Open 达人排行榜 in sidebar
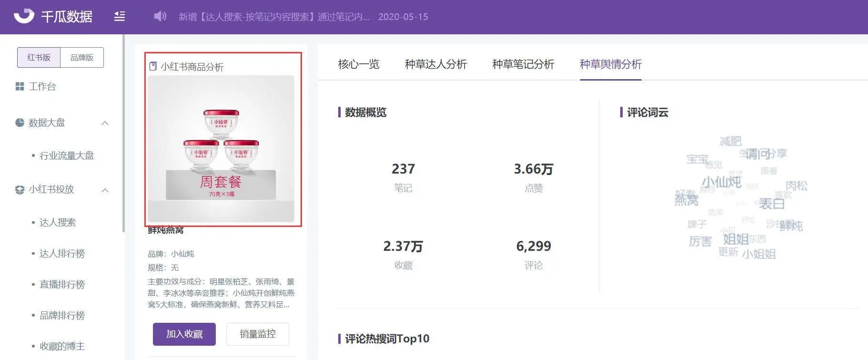This screenshot has width=868, height=360. [x=62, y=253]
